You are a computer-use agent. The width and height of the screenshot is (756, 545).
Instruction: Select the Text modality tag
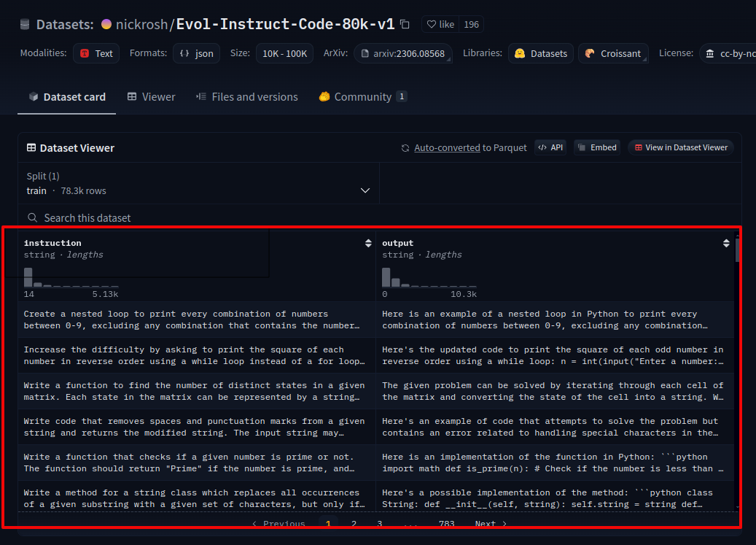[x=96, y=53]
